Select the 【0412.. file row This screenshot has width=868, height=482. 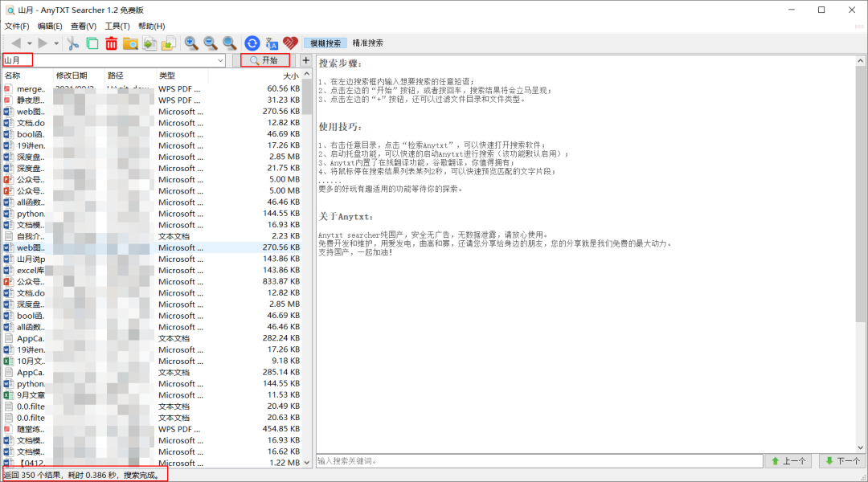point(152,464)
